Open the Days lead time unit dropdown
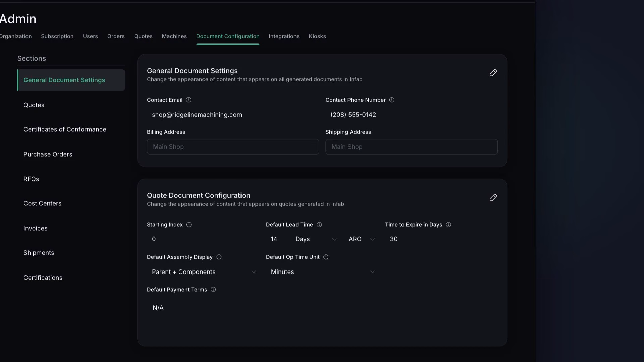 point(316,239)
